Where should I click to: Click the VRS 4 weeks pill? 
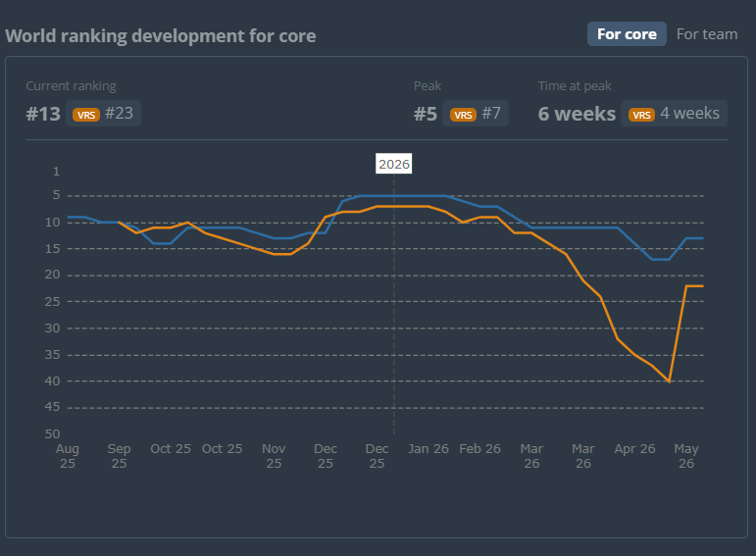tap(674, 114)
